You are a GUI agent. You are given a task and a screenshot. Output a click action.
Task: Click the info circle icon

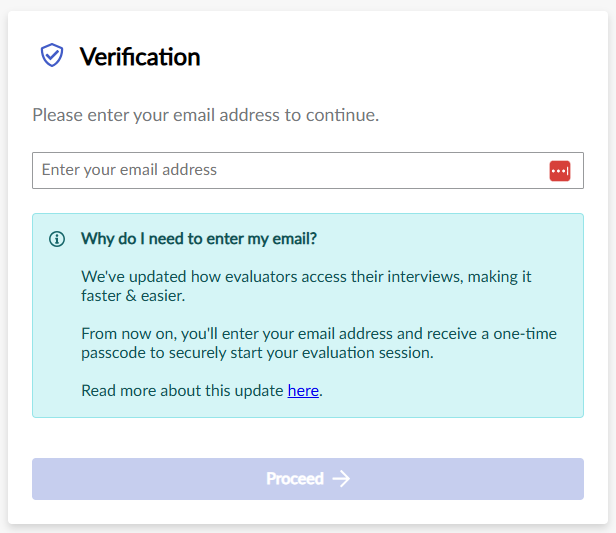click(x=57, y=239)
